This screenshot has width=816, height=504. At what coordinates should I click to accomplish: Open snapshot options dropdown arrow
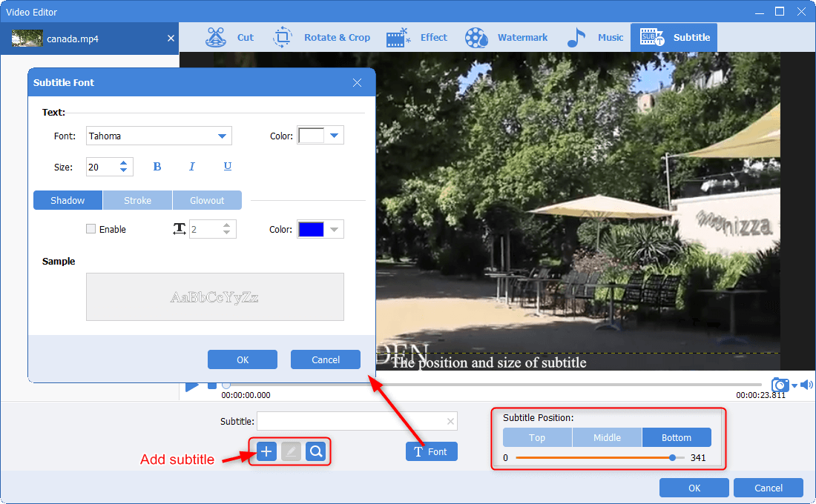click(x=794, y=385)
